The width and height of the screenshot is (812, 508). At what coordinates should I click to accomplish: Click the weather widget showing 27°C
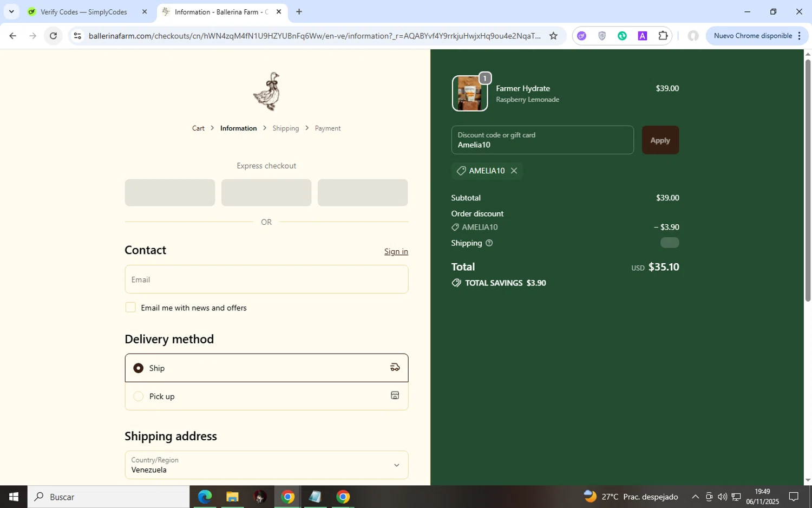pyautogui.click(x=631, y=497)
